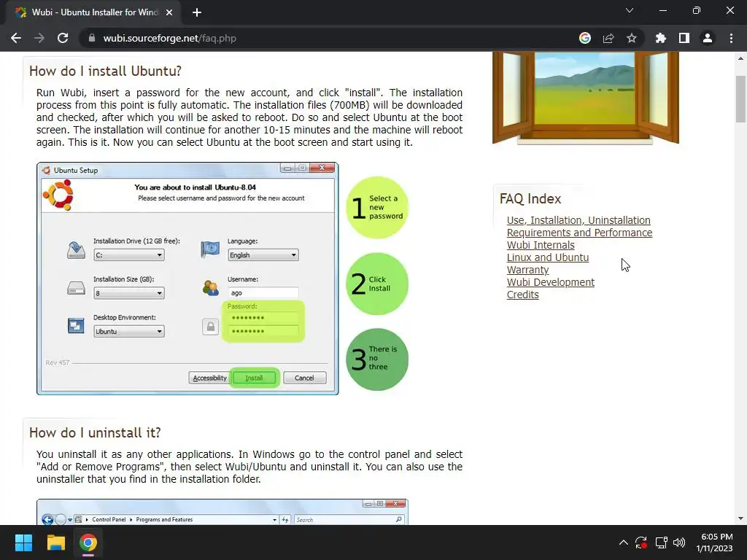Click the 'FAQ Index' heading

pos(530,198)
